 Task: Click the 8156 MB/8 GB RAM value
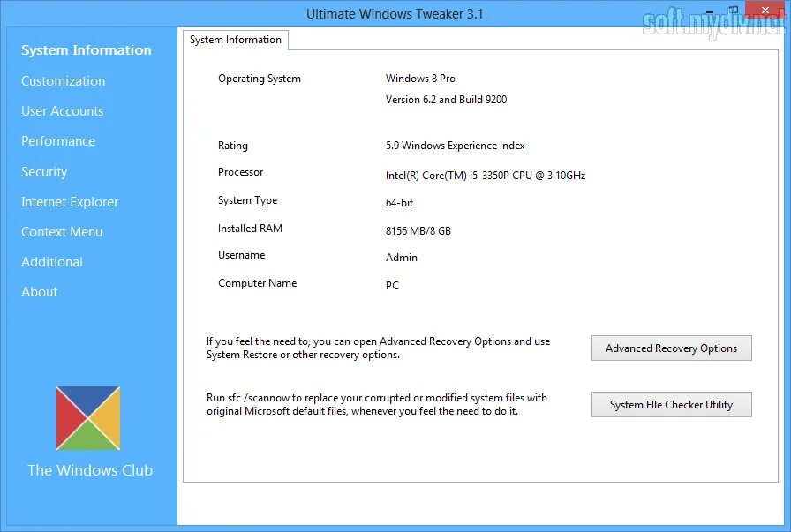(418, 231)
